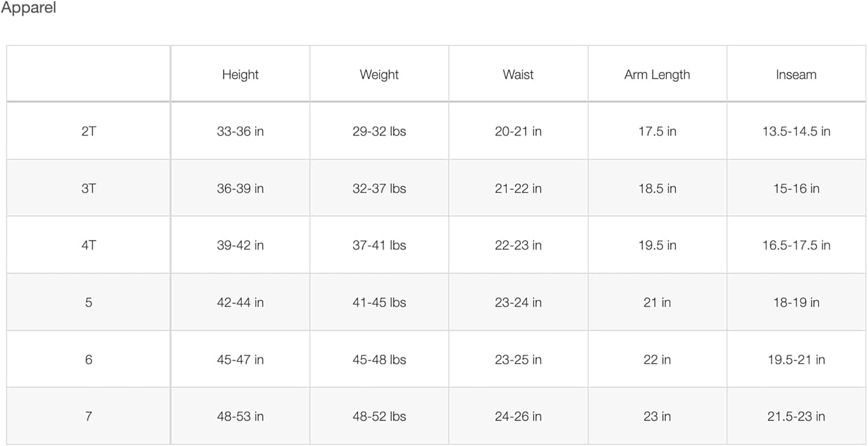Select the 48-52 lbs weight cell
Screen dimensions: 868x446
point(379,416)
